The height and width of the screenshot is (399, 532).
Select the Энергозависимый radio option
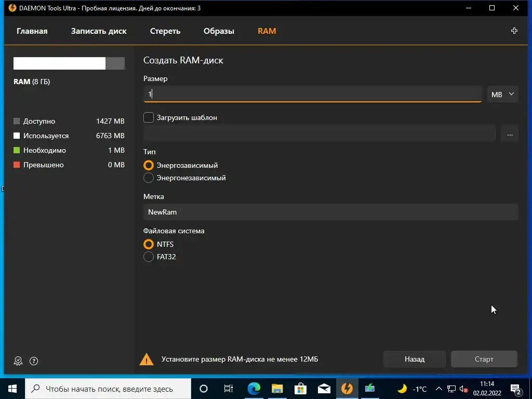tap(148, 165)
